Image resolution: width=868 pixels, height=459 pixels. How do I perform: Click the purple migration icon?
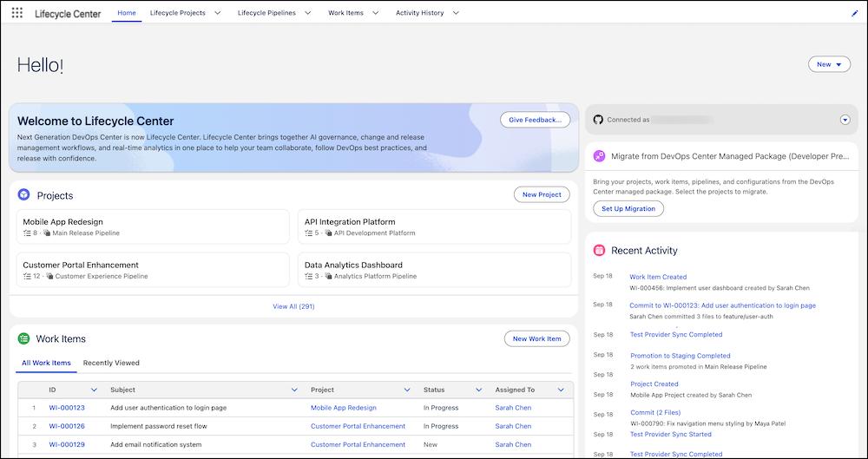coord(599,156)
